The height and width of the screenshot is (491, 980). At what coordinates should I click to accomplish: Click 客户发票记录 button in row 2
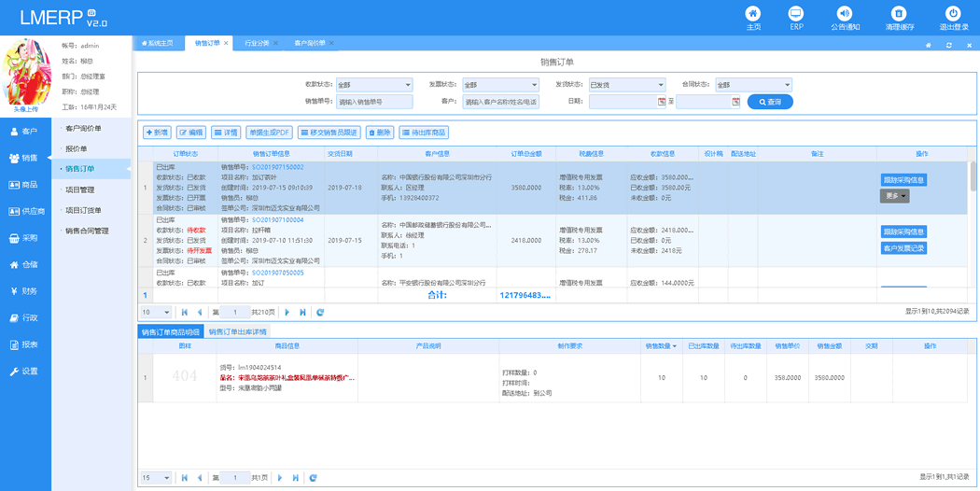click(x=903, y=248)
